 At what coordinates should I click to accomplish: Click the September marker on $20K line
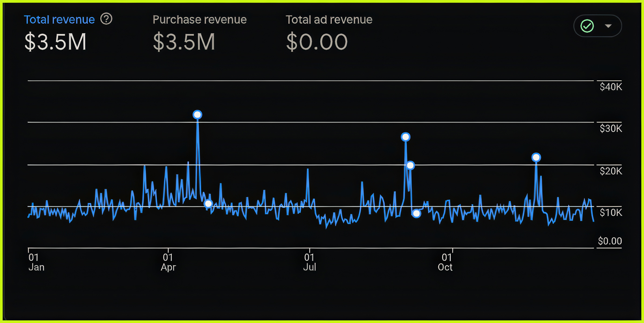(x=410, y=165)
